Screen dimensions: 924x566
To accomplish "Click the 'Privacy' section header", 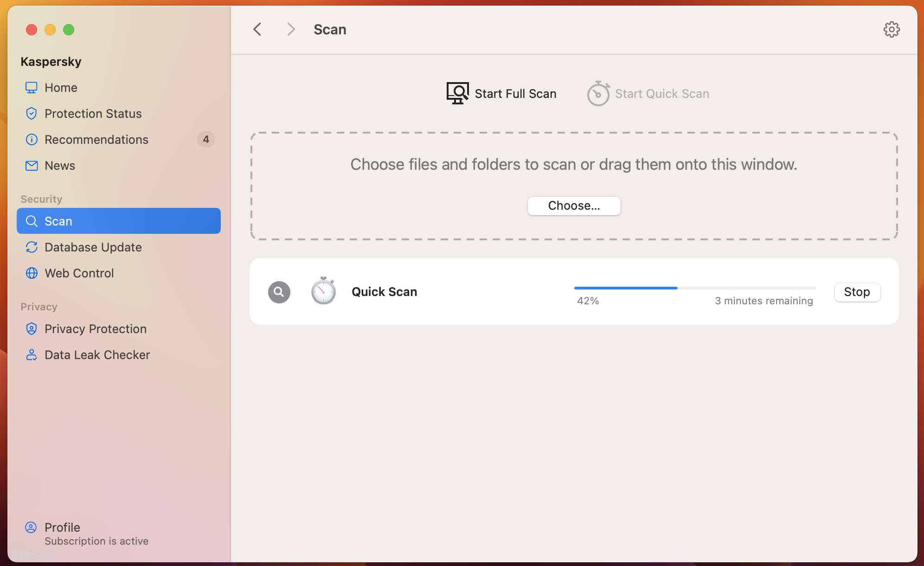I will click(x=39, y=307).
